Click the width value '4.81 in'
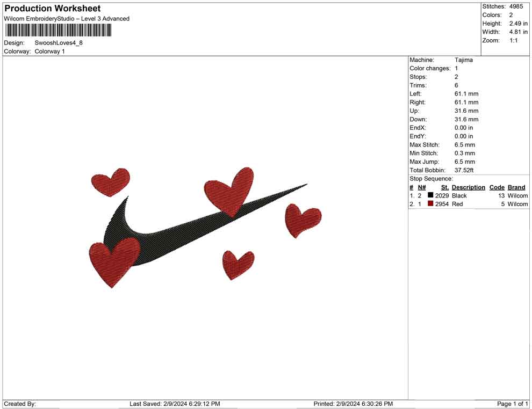This screenshot has height=409, width=532. pyautogui.click(x=518, y=32)
